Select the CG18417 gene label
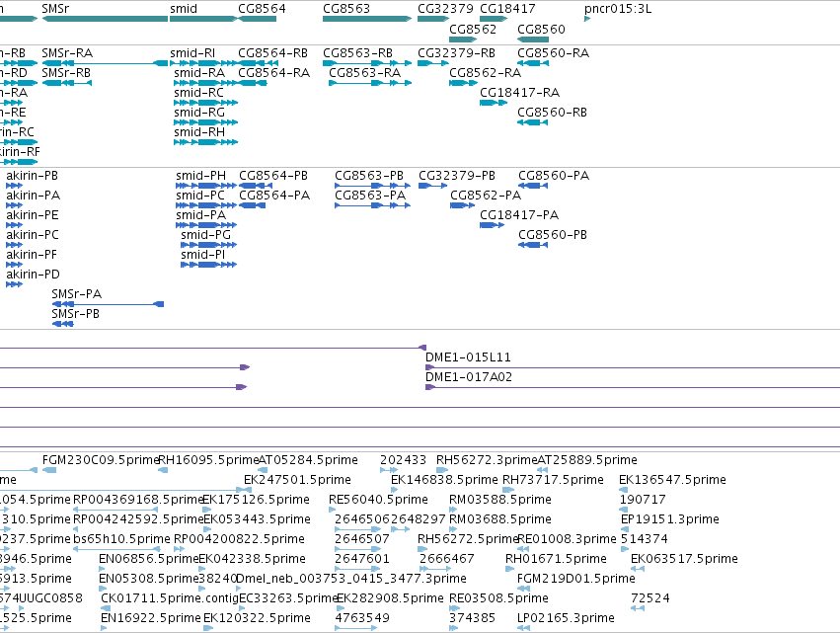Image resolution: width=840 pixels, height=633 pixels. pyautogui.click(x=507, y=9)
